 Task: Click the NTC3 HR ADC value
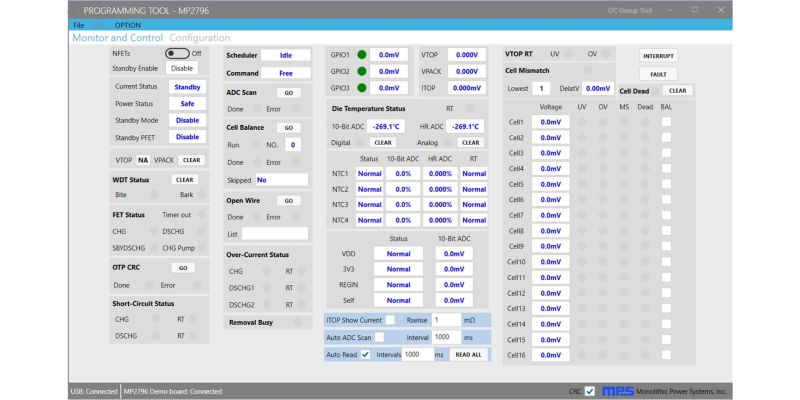click(x=440, y=205)
